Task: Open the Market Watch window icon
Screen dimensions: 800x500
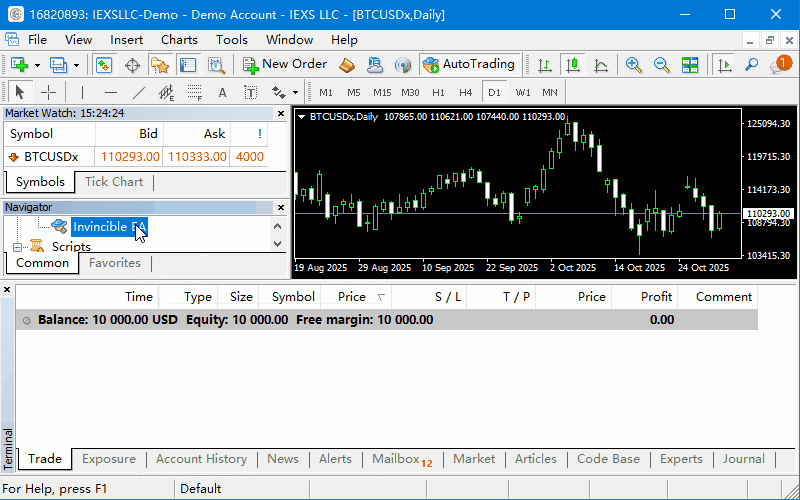Action: [104, 65]
